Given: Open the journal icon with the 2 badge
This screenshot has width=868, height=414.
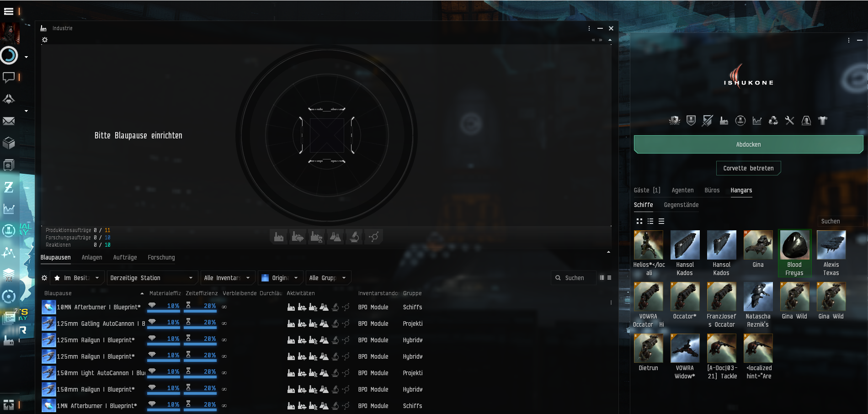Looking at the screenshot, I should tap(10, 318).
